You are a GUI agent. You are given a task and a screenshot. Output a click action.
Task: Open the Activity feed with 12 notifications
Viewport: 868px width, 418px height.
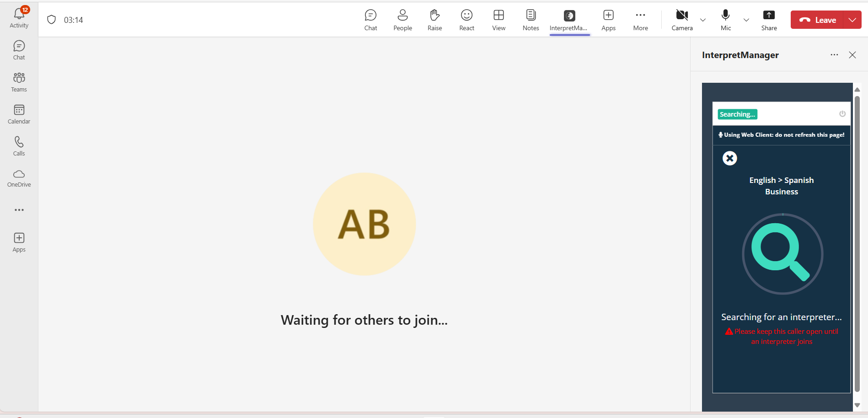(x=19, y=18)
